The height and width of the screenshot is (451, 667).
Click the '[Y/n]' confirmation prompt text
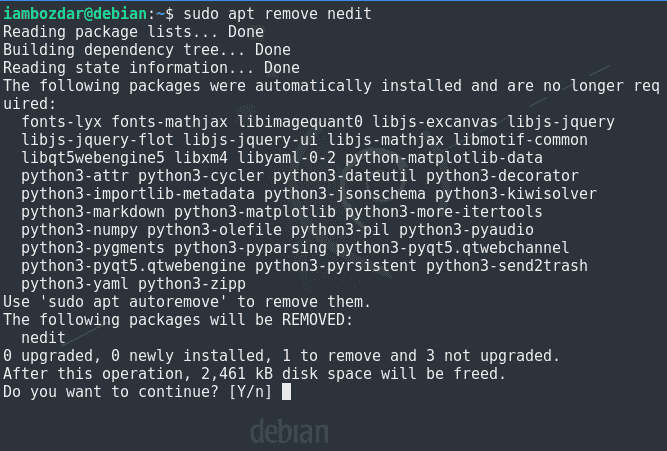(x=251, y=391)
